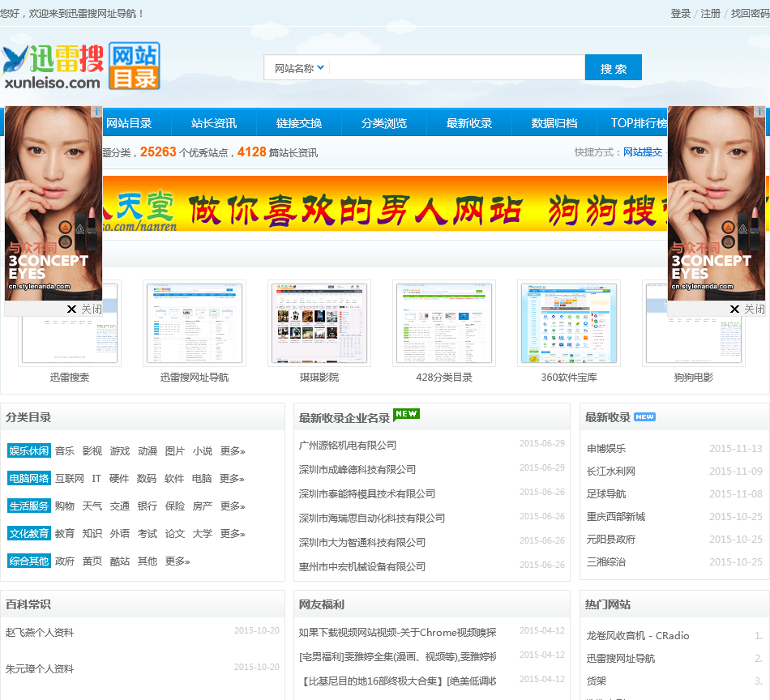Select 数据归档 nav tab

coord(554,122)
